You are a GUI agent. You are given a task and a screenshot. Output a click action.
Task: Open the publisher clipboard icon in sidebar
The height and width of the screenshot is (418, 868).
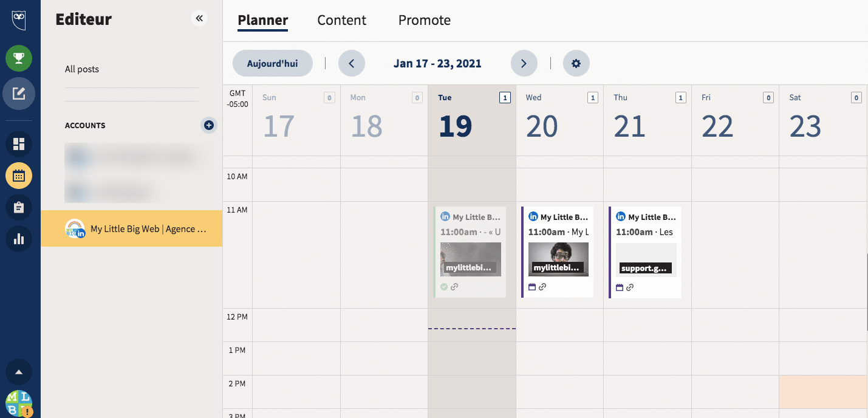[19, 207]
